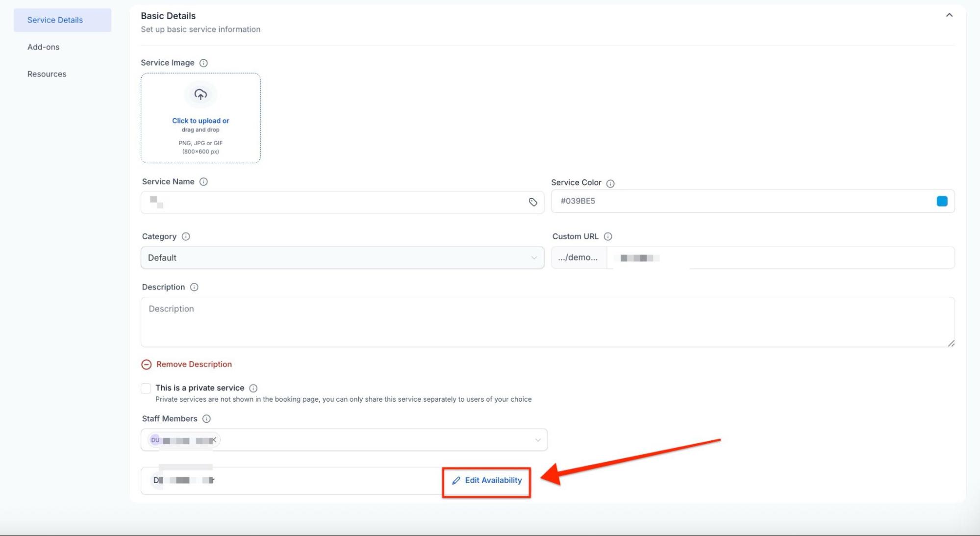
Task: Open the Category dropdown showing Default
Action: (x=342, y=258)
